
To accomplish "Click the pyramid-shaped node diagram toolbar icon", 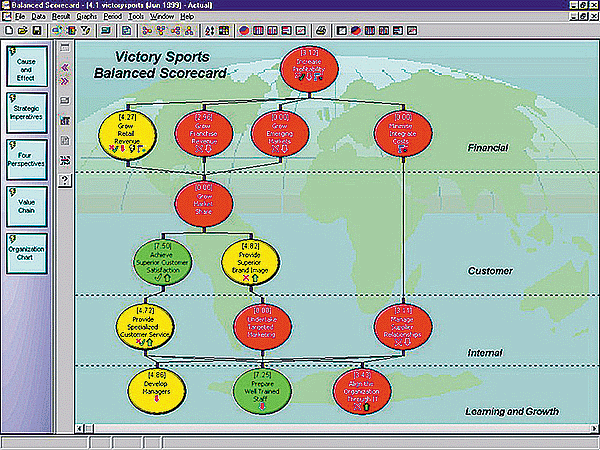I will pos(189,31).
